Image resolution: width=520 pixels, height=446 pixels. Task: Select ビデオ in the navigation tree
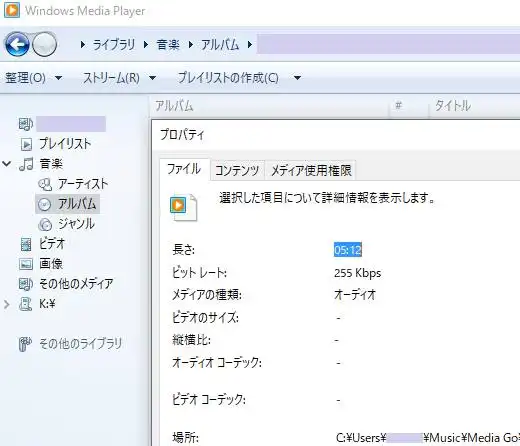(52, 244)
